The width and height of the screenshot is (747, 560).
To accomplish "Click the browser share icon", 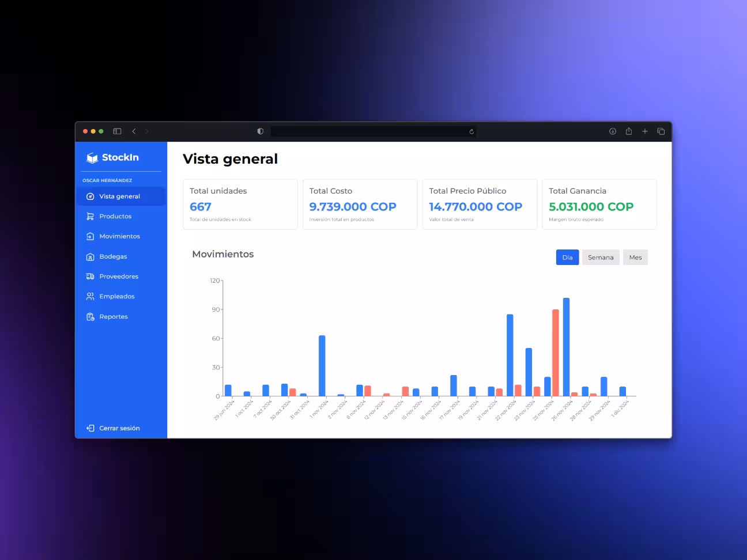I will tap(629, 131).
